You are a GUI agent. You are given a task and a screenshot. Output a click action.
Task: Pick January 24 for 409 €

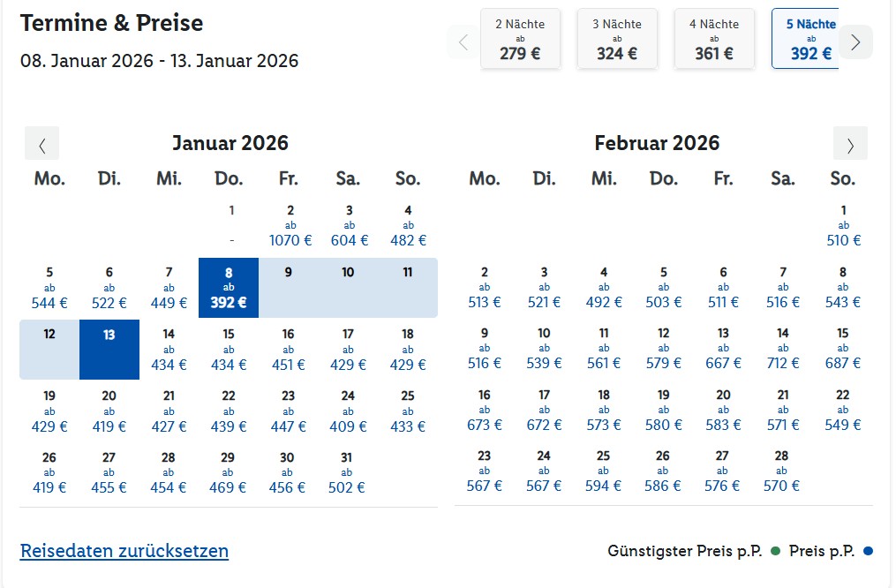click(348, 411)
